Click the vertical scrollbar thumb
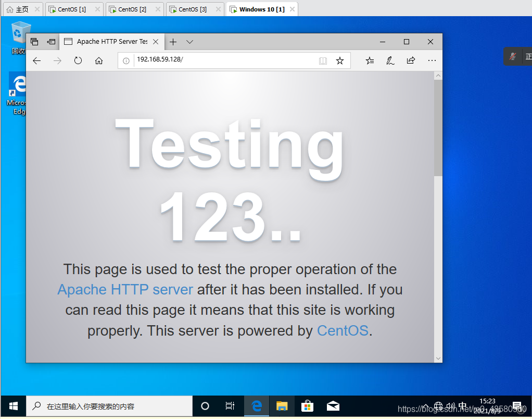The image size is (532, 419). 438,128
